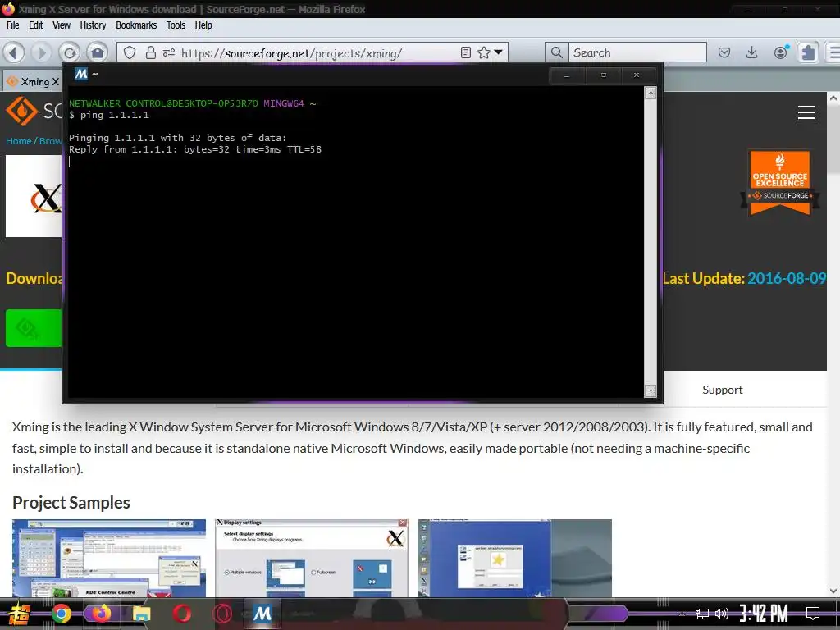Click the 'ping 1.1.1.1' command line
The image size is (840, 630).
(109, 115)
